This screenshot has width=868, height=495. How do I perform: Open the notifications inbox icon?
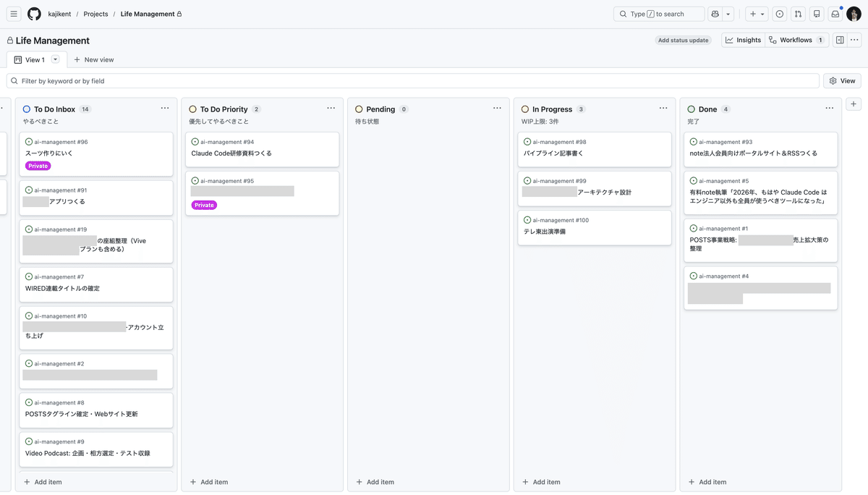click(835, 14)
